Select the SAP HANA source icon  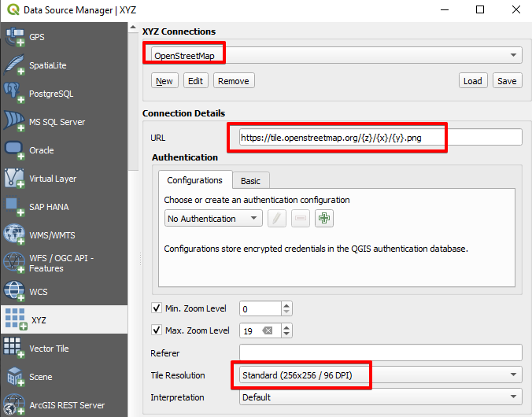[14, 207]
